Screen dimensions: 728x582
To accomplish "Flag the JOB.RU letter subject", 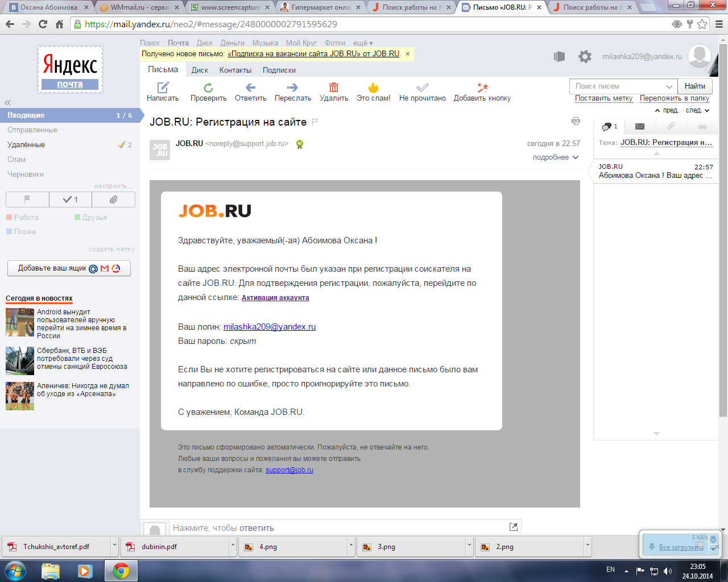I will pos(315,122).
